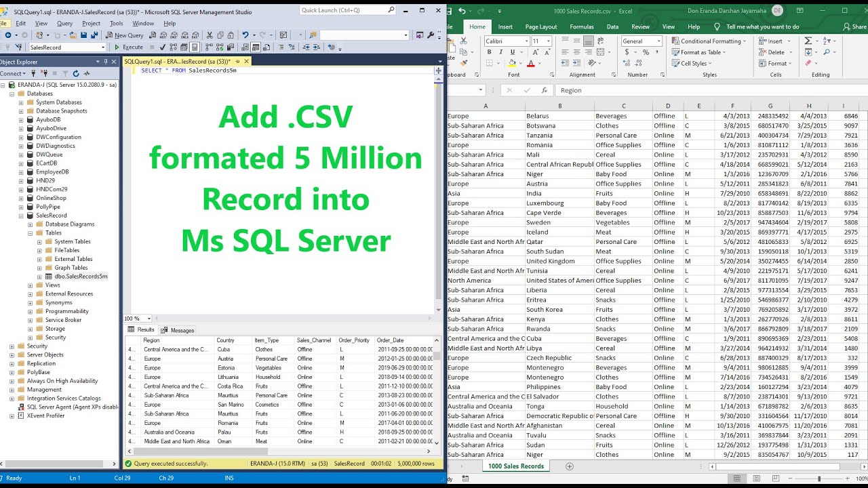Collapse the SalesRecord database node
Screen dimensions: 868x488
(x=20, y=216)
